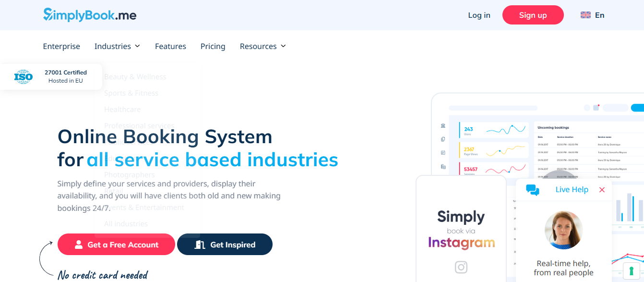Click the Live Help speech bubble icon
This screenshot has width=644, height=282.
[534, 189]
